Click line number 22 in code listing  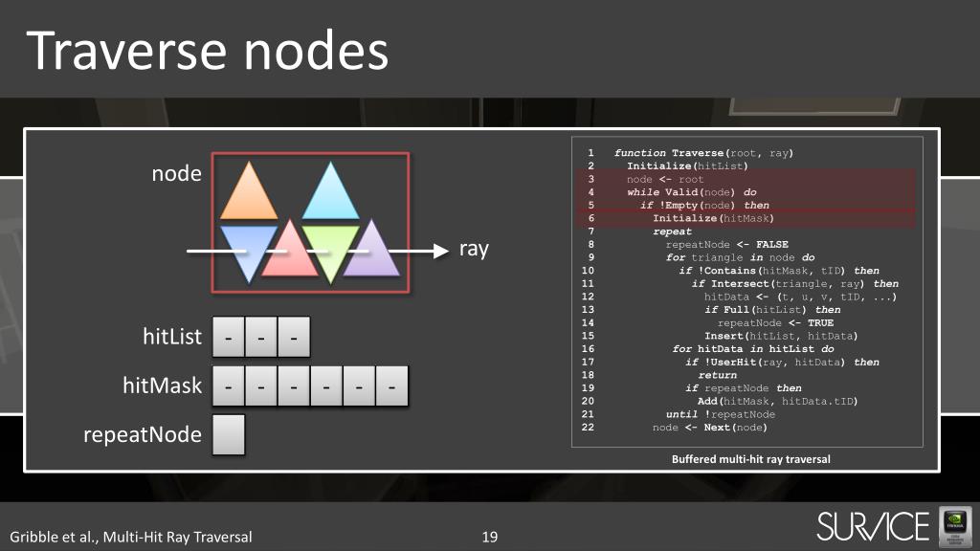click(588, 428)
